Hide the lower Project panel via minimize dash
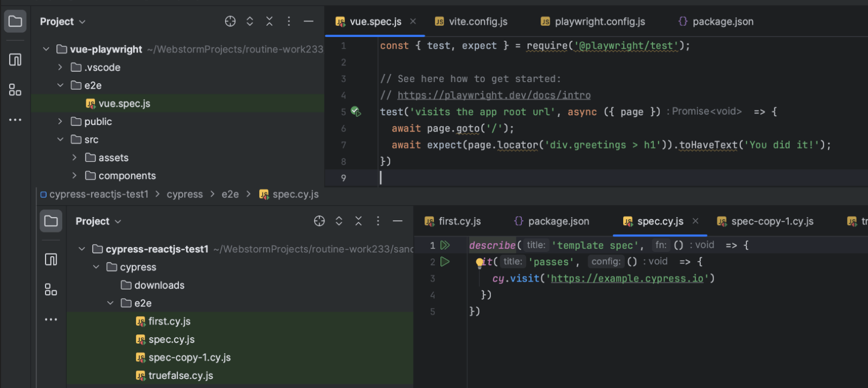 click(x=398, y=221)
